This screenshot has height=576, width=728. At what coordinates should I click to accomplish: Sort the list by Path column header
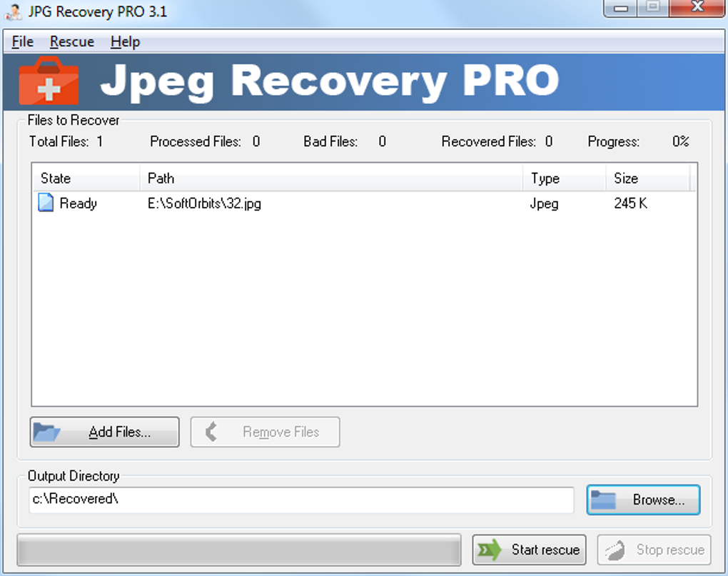[331, 178]
